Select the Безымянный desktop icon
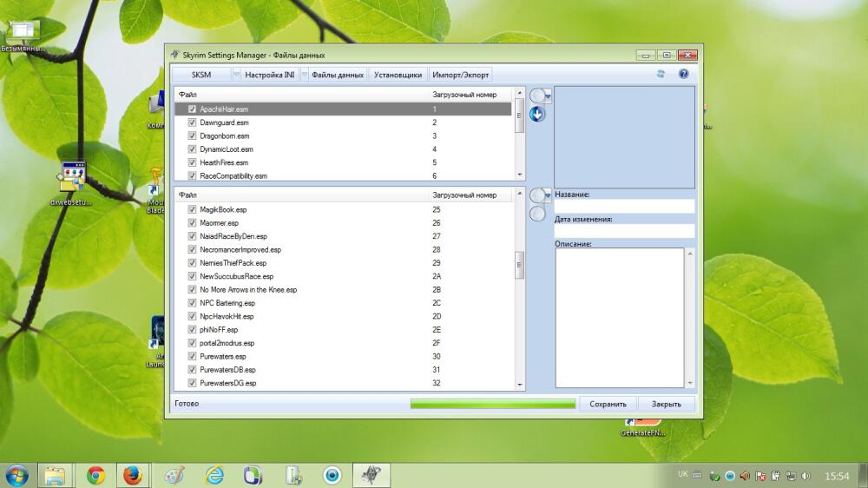The image size is (868, 488). click(23, 36)
